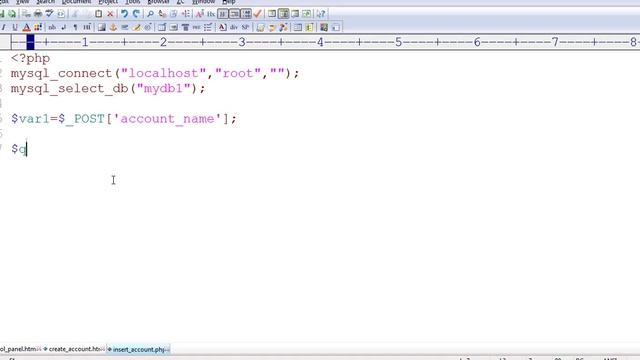This screenshot has height=360, width=640.
Task: Click the red X Delete icon
Action: tap(110, 14)
